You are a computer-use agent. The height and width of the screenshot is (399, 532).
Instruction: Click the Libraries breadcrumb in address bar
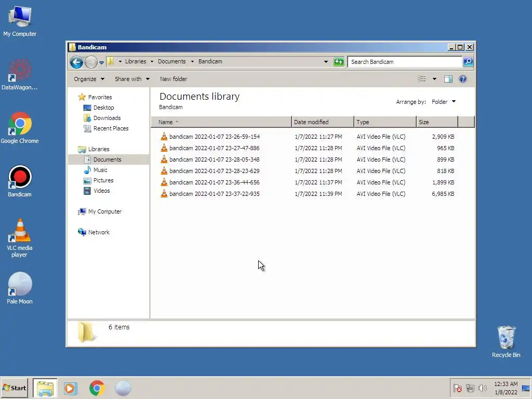click(x=136, y=61)
